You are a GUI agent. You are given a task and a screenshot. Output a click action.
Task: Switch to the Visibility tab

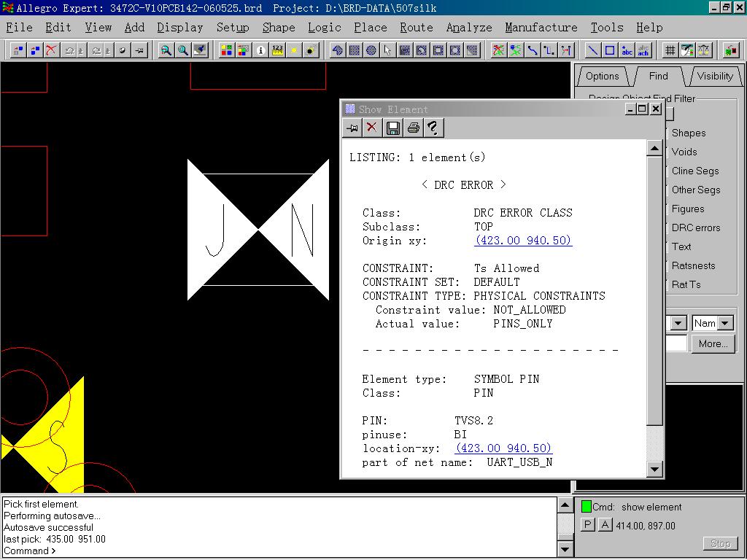click(x=715, y=76)
